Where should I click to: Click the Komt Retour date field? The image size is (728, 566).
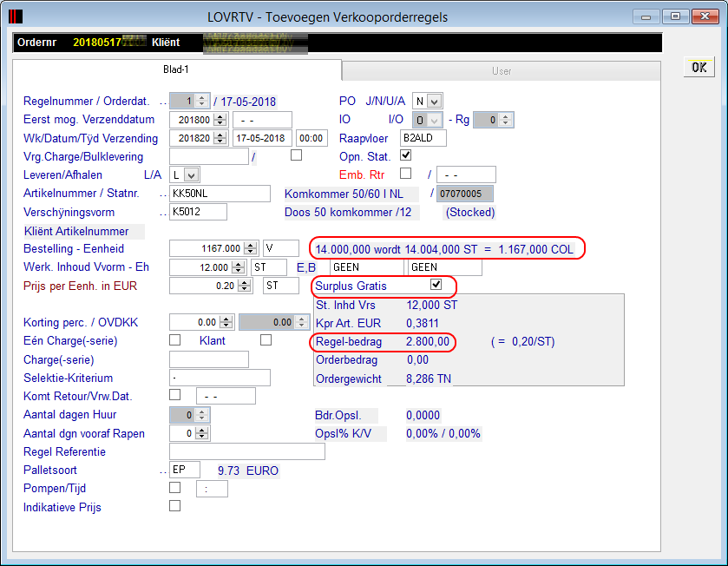226,396
